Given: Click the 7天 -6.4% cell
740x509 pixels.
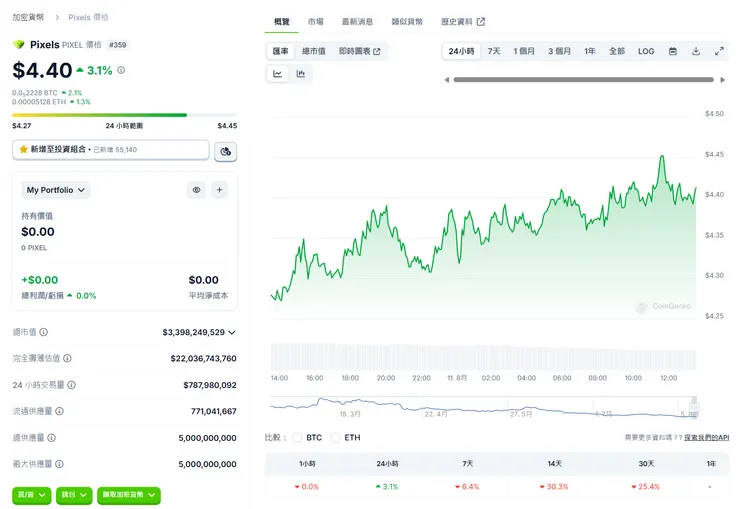Looking at the screenshot, I should 467,486.
